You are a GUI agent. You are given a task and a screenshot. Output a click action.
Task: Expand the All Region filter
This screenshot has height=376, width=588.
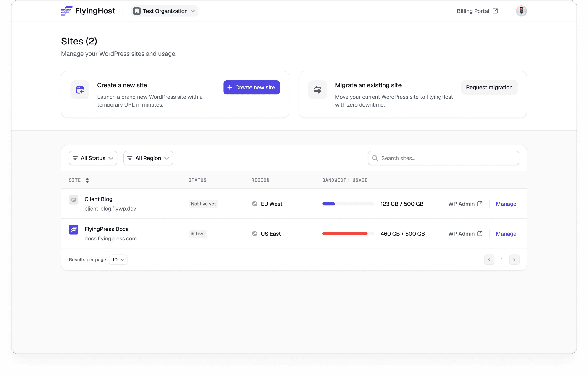click(148, 158)
